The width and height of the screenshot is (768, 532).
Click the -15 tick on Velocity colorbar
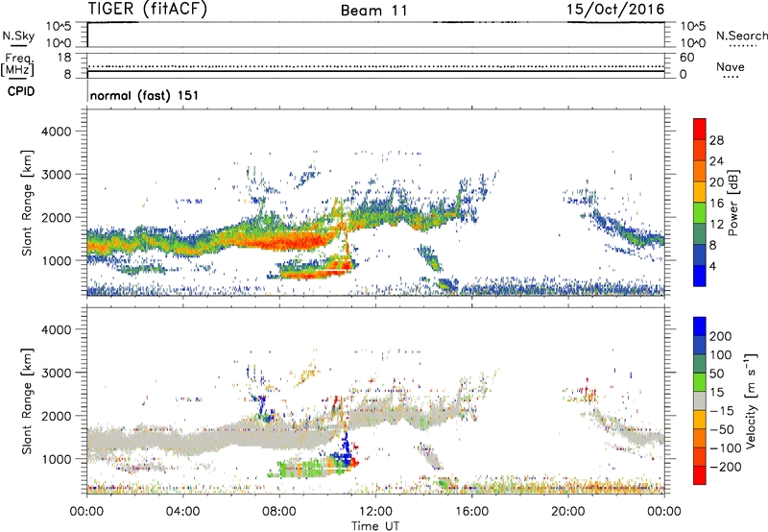coord(722,410)
